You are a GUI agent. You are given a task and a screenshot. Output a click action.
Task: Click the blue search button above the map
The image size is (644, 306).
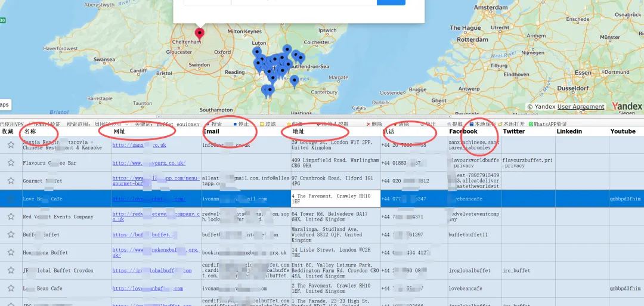(x=391, y=2)
